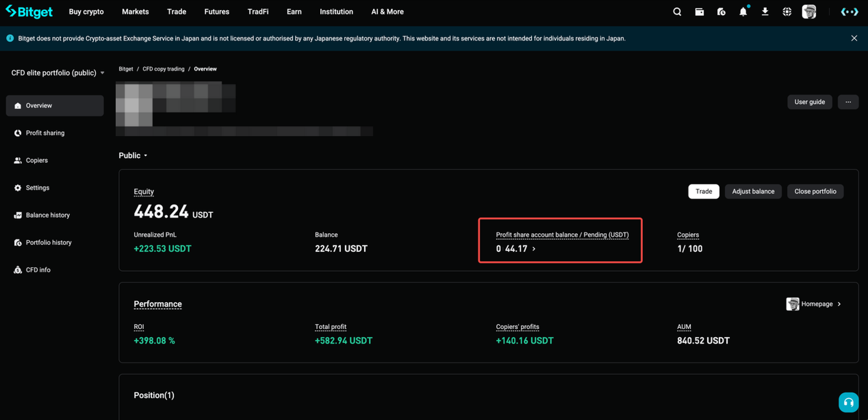Open Earn menu
The height and width of the screenshot is (420, 868).
click(x=294, y=12)
